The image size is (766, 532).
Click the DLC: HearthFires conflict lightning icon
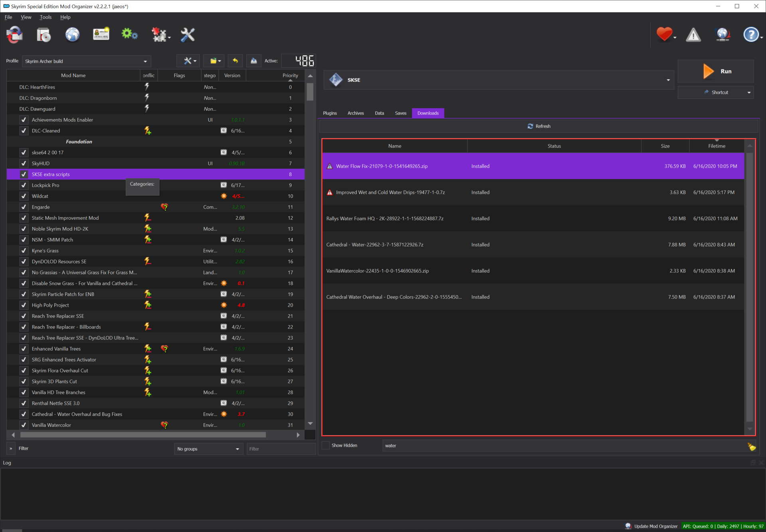147,87
